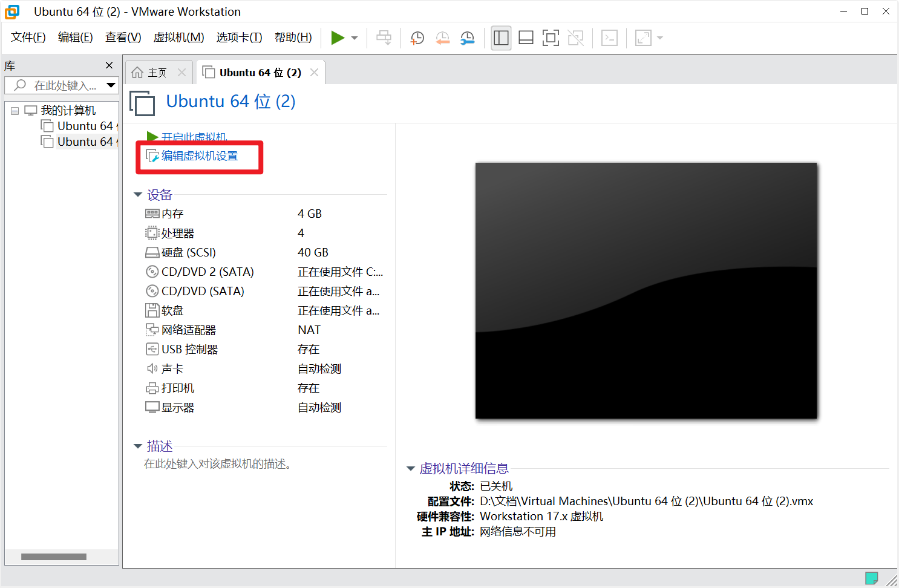Open the 编辑(E) menu
The height and width of the screenshot is (588, 899).
pos(76,38)
